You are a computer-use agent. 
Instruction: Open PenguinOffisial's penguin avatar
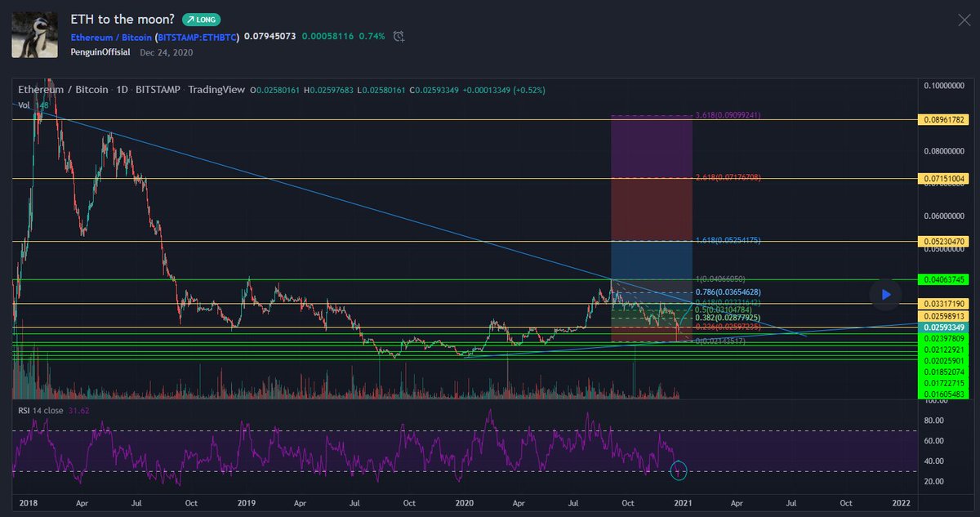point(34,35)
